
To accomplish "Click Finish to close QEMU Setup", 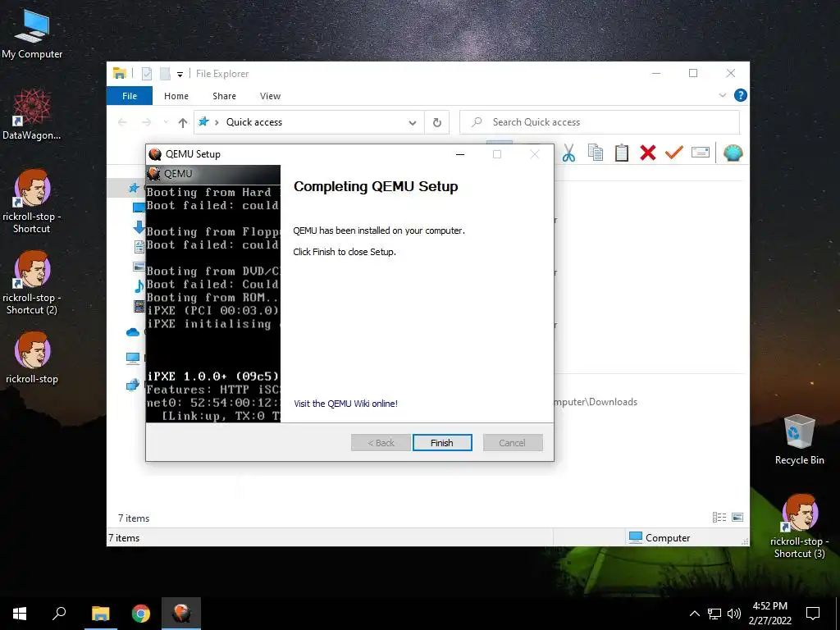I will (442, 442).
